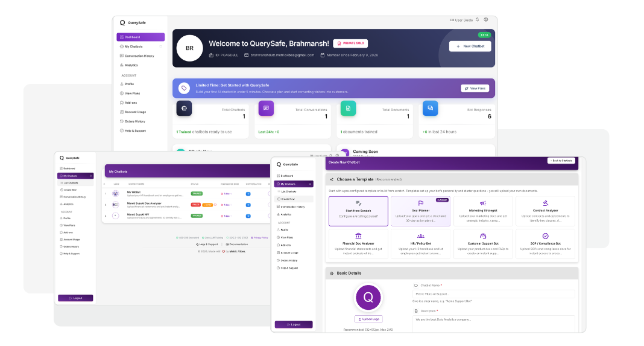Open Orders History in Dashboard window sidebar
Screen dimensions: 644x346
(x=140, y=121)
